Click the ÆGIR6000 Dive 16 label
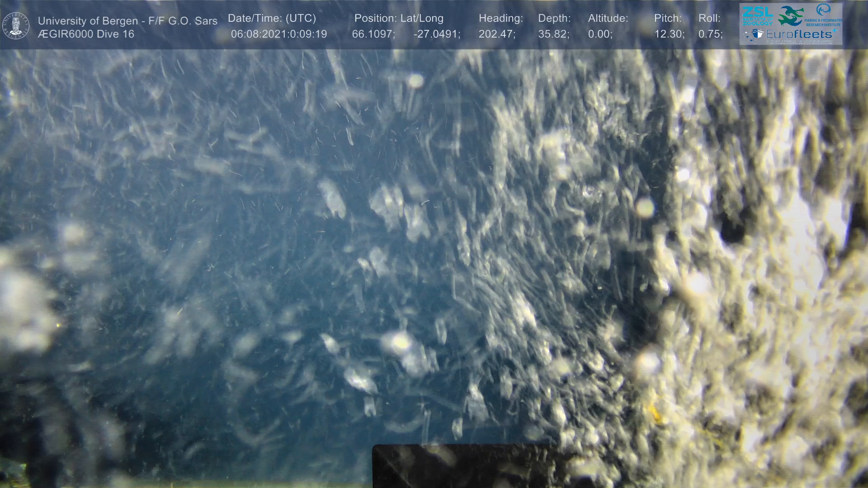868x488 pixels. 86,34
